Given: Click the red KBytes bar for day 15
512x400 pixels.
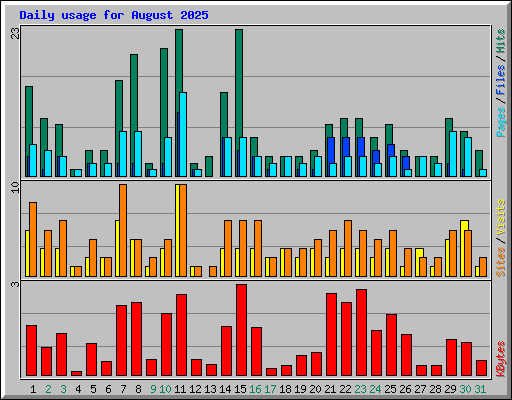Looking at the screenshot, I should [x=241, y=330].
